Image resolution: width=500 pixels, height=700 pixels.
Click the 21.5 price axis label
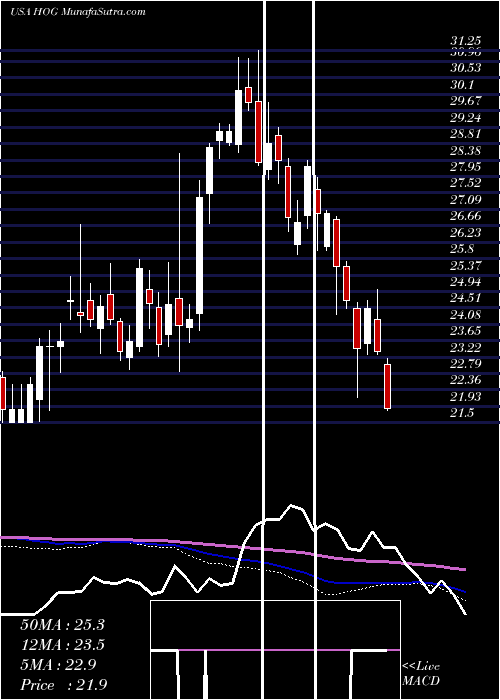pos(462,414)
